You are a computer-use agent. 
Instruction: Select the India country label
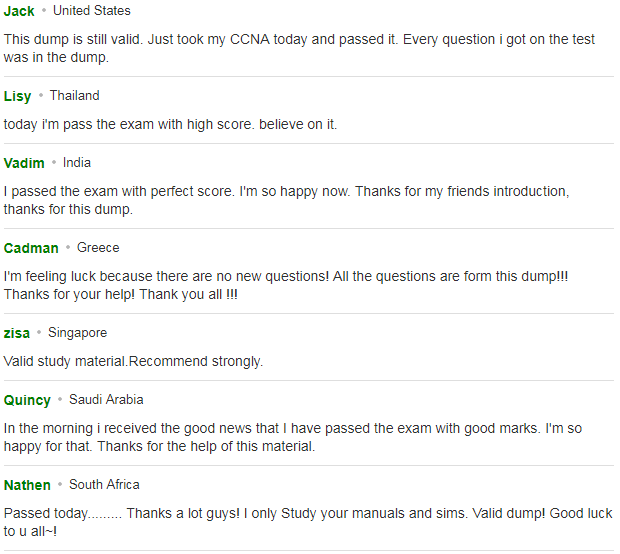pos(77,163)
